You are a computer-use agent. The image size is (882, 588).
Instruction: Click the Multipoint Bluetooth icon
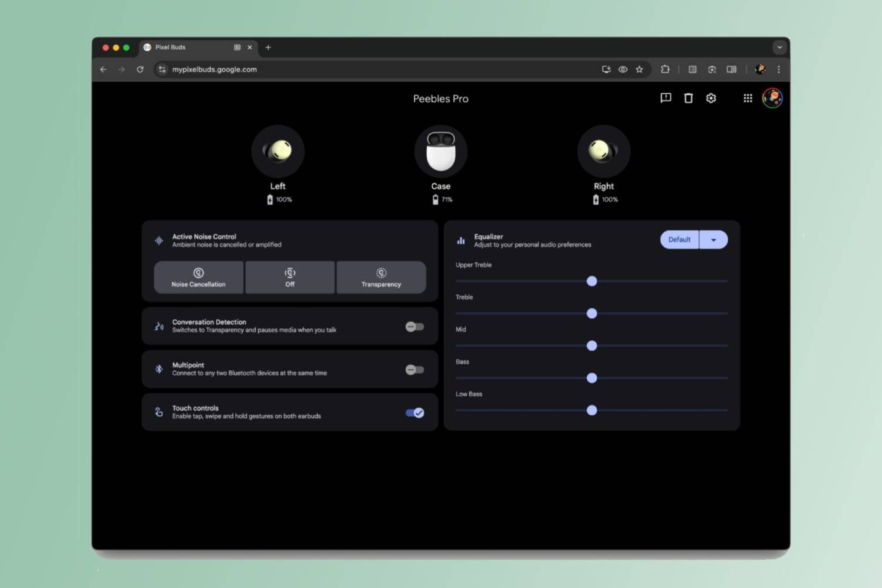[159, 369]
